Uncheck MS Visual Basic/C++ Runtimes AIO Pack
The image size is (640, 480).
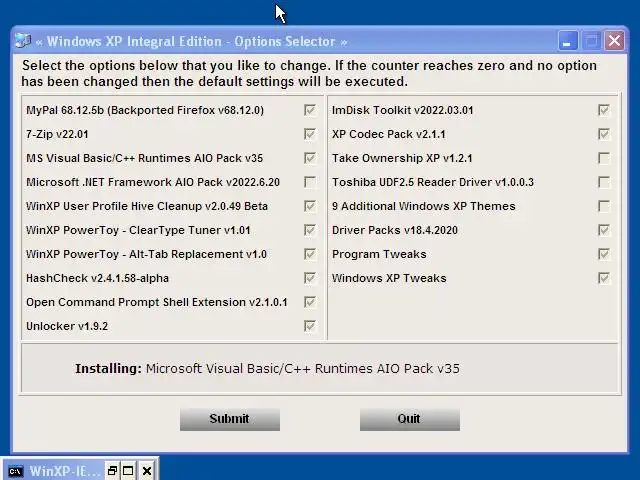310,158
